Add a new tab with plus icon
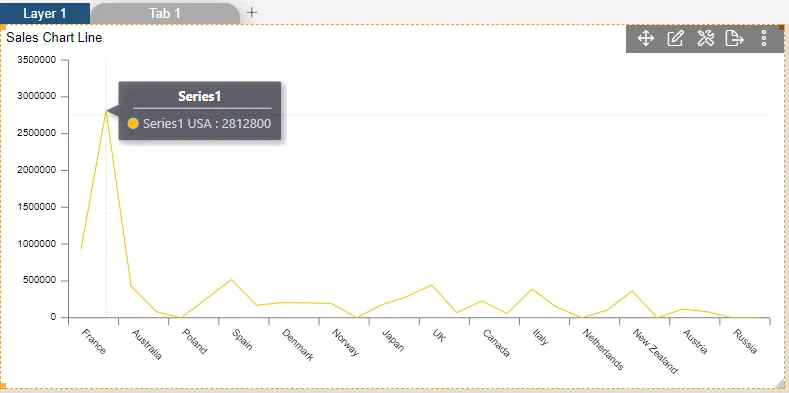This screenshot has width=789, height=393. coord(252,13)
